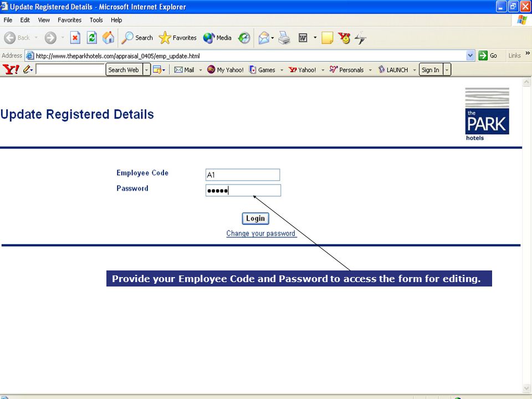Viewport: 532px width, 399px height.
Task: Expand the Links toolbar chevron
Action: pos(528,53)
